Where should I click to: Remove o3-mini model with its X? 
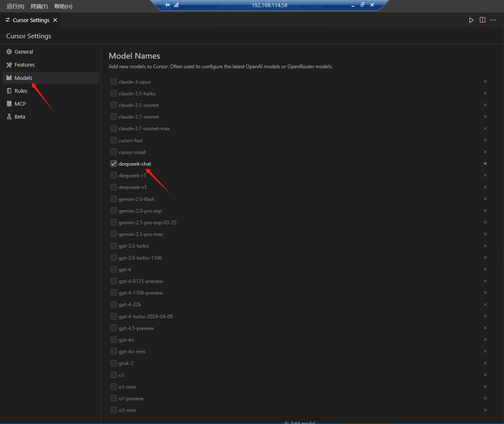pyautogui.click(x=485, y=410)
